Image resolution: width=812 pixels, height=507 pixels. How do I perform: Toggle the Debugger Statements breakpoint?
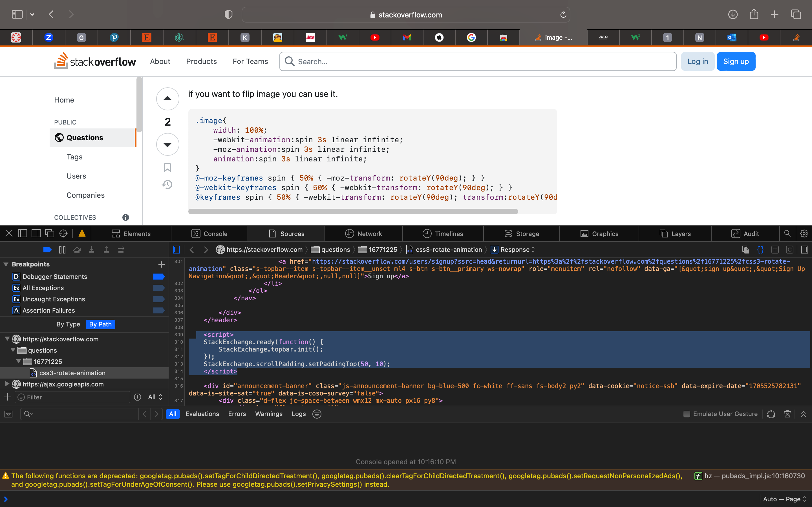click(x=158, y=277)
